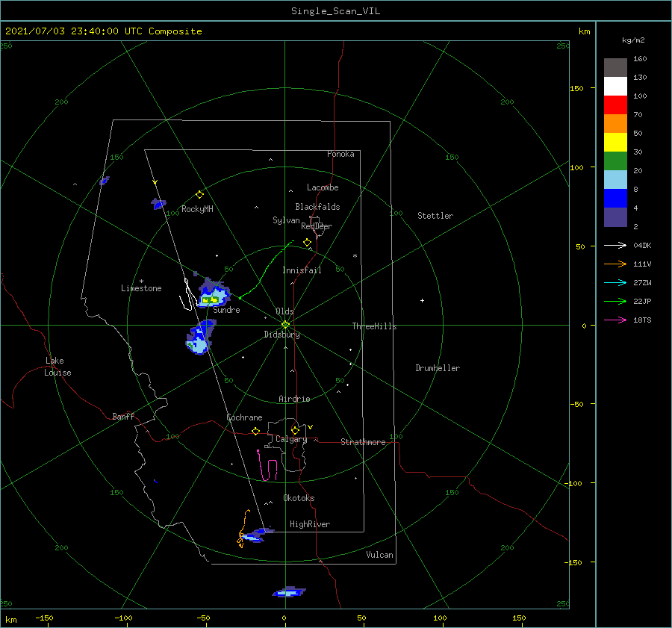
Task: Click the yellow diamond marker below RedDeer
Action: tap(307, 243)
